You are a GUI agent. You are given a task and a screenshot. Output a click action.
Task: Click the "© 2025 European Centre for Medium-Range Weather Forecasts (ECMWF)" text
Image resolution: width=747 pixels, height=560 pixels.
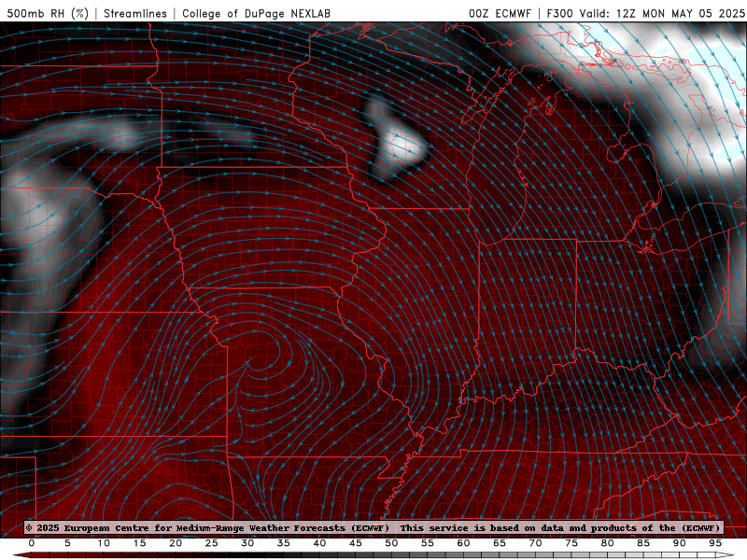click(207, 528)
